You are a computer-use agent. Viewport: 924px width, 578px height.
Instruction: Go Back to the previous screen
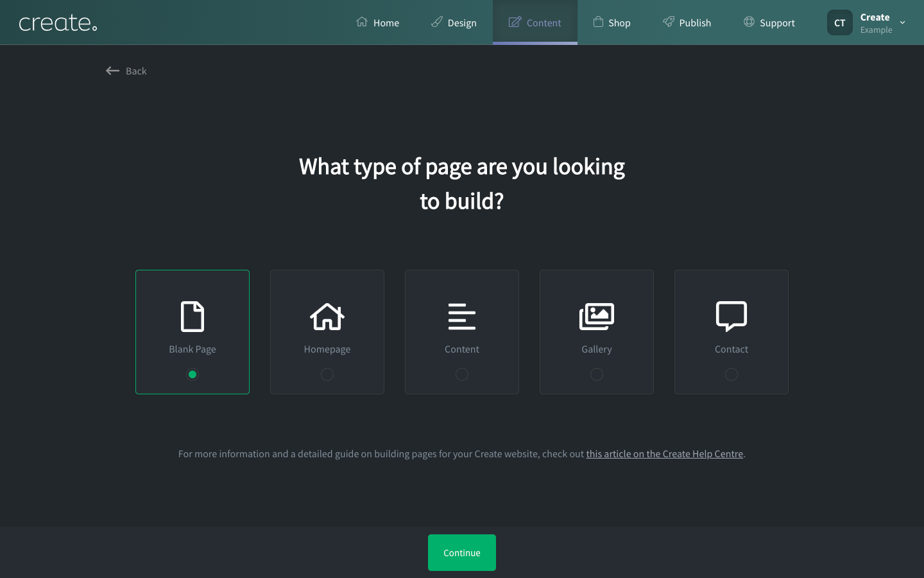click(126, 71)
